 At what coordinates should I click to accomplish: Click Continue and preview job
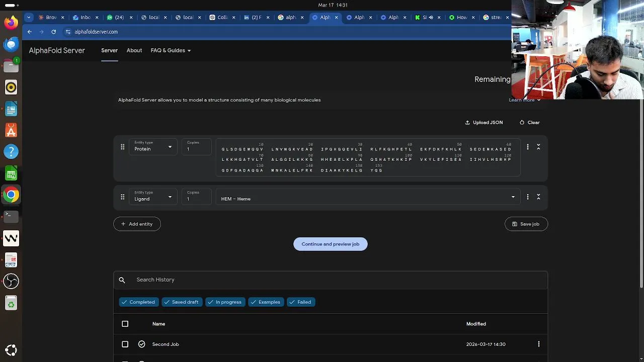click(331, 244)
